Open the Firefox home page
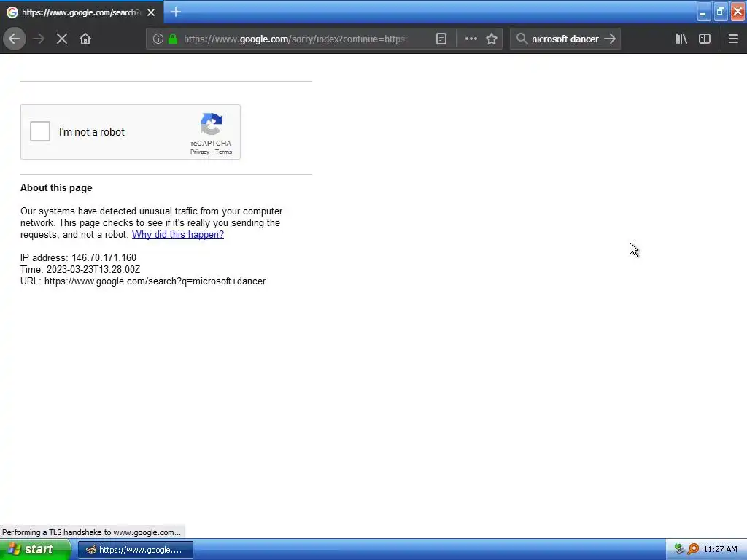 click(85, 39)
